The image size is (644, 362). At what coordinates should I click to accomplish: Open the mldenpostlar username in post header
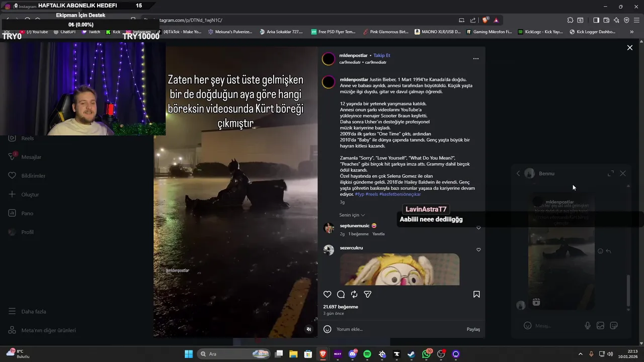coord(353,55)
